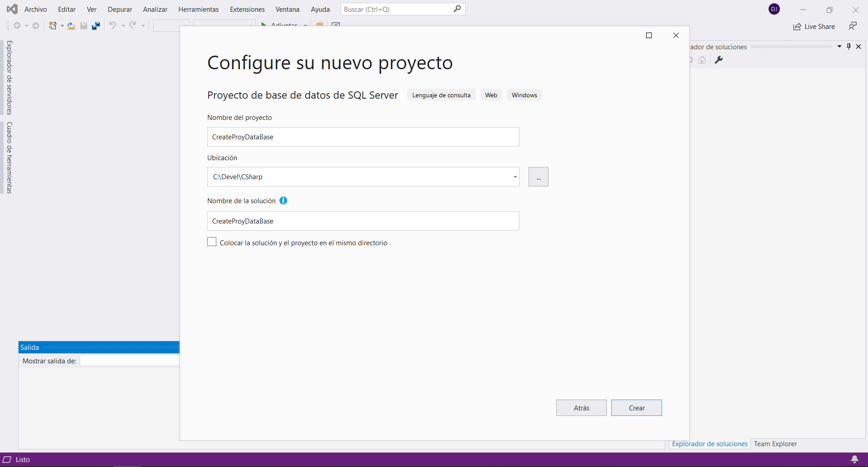868x467 pixels.
Task: Click the send feedback icon
Action: pos(853,26)
